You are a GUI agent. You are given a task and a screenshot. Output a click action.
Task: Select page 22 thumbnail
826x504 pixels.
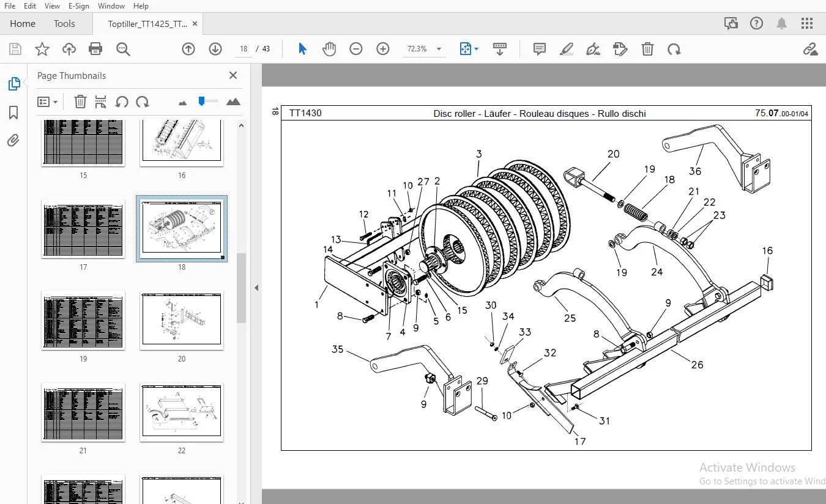tap(182, 412)
